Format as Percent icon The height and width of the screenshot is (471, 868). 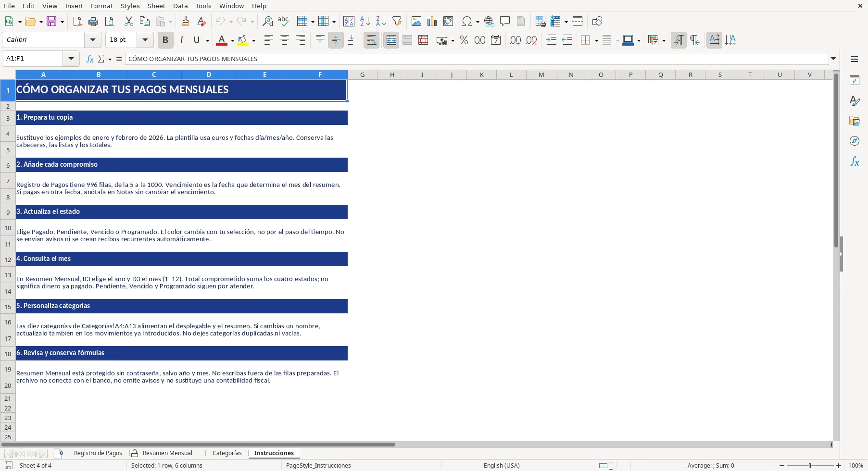[x=464, y=40]
